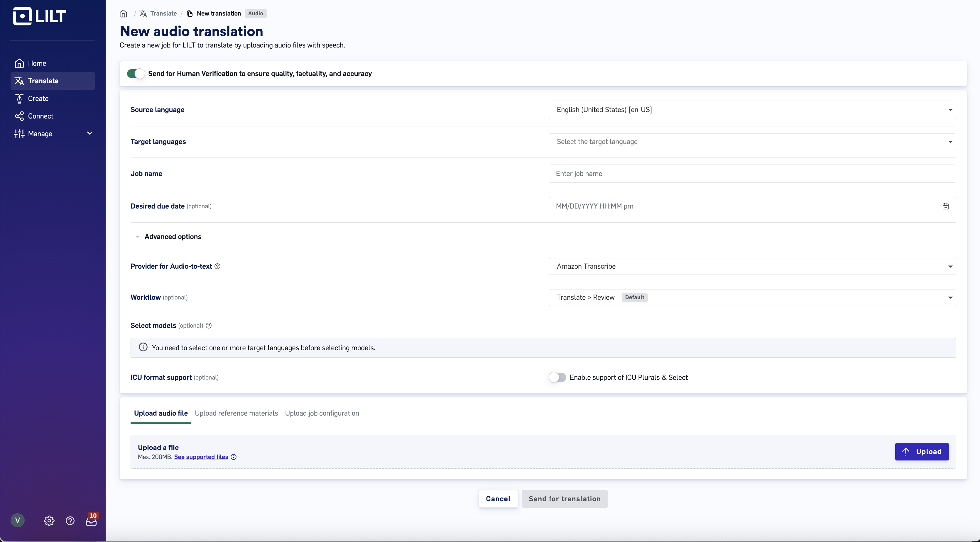Click the Select models help icon
Image resolution: width=980 pixels, height=542 pixels.
(x=209, y=326)
